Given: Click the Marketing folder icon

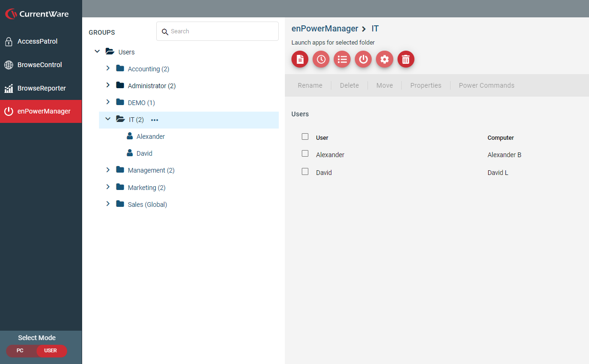Looking at the screenshot, I should coord(120,187).
